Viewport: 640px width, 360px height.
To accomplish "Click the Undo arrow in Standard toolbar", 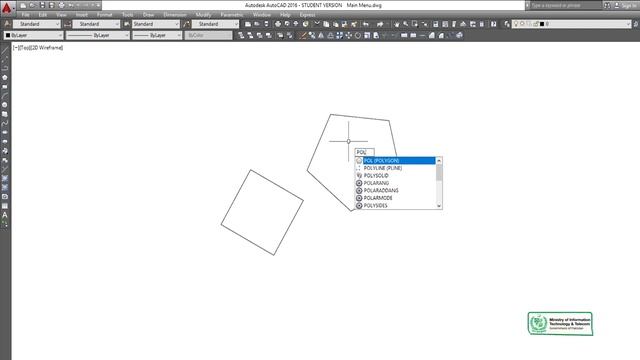I will click(x=366, y=24).
